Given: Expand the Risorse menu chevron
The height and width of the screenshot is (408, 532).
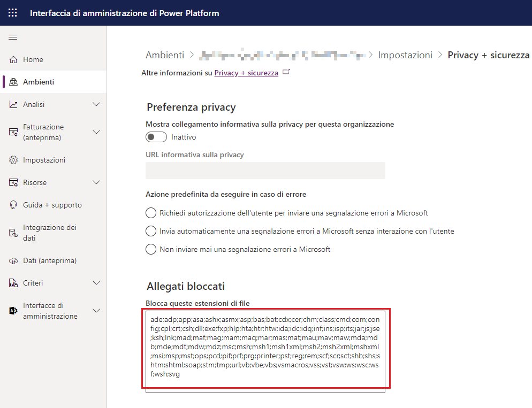Looking at the screenshot, I should [96, 182].
